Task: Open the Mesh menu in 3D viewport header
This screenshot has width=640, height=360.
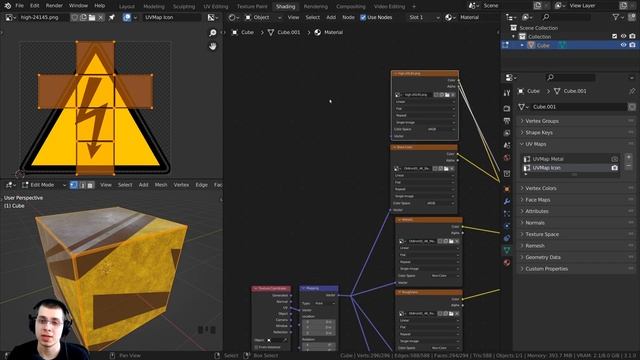Action: coord(160,185)
